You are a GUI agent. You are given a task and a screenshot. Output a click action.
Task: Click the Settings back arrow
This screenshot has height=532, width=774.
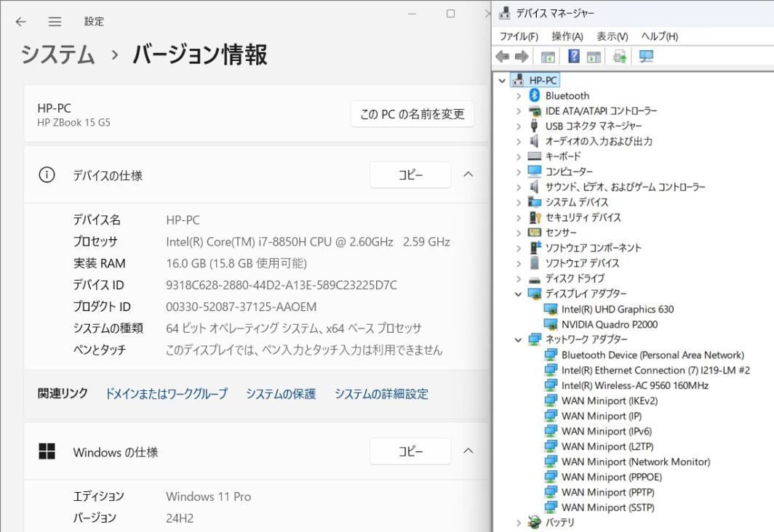(20, 22)
